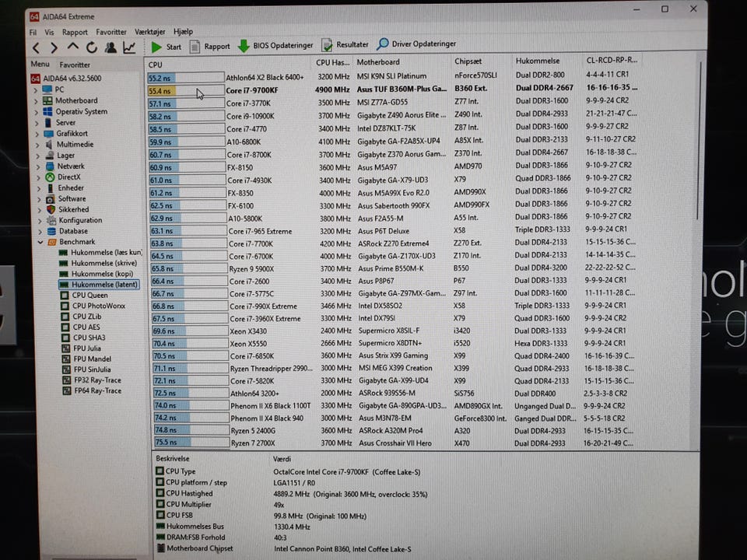The image size is (747, 560).
Task: Click the Back navigation arrow
Action: 36,47
